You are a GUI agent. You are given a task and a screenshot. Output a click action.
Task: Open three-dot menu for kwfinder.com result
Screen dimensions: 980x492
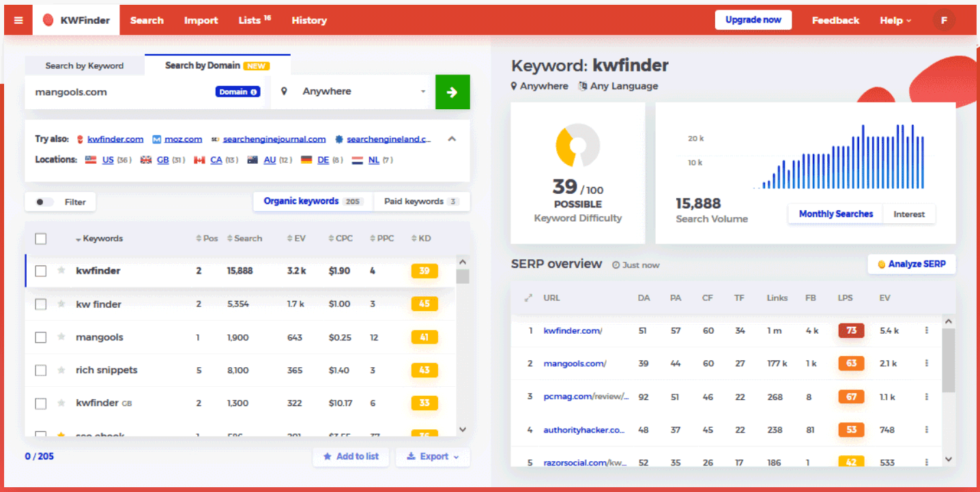[926, 331]
